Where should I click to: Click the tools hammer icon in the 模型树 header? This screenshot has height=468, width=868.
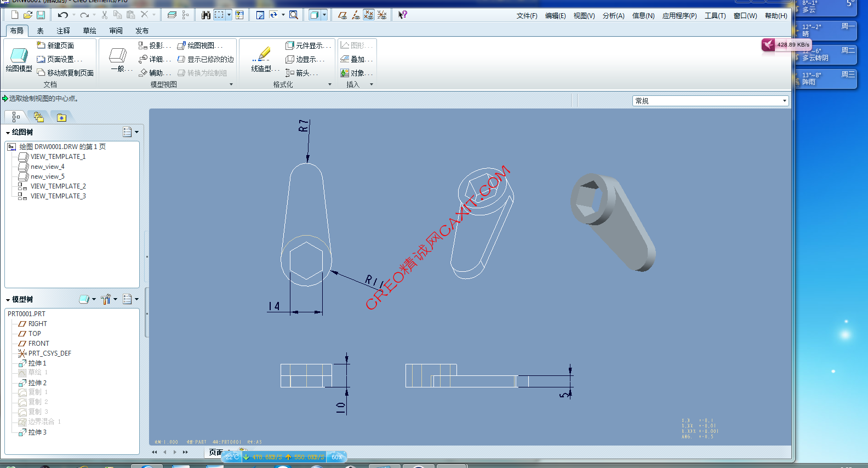point(106,299)
